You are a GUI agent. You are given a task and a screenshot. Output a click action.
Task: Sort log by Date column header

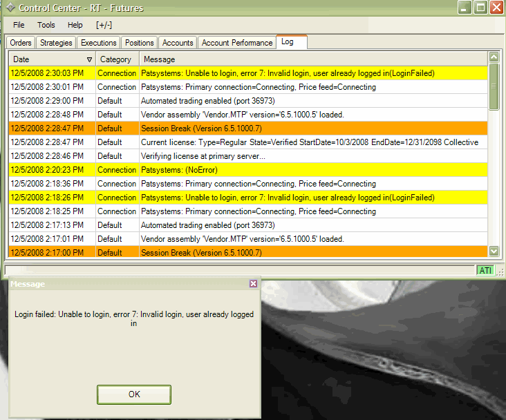pyautogui.click(x=52, y=59)
